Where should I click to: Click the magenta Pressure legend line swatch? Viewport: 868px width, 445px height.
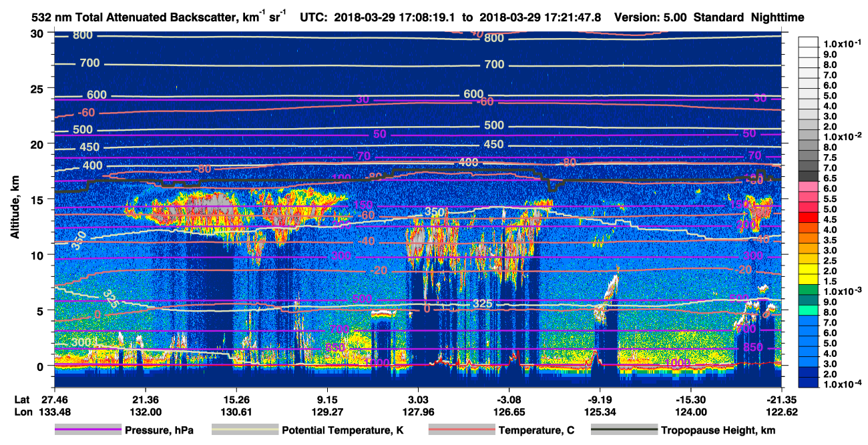(x=87, y=430)
